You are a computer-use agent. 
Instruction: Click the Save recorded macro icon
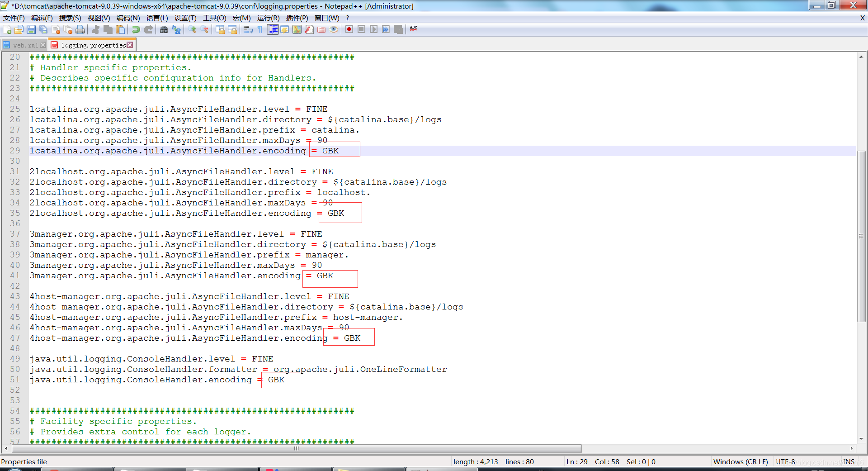pos(398,30)
